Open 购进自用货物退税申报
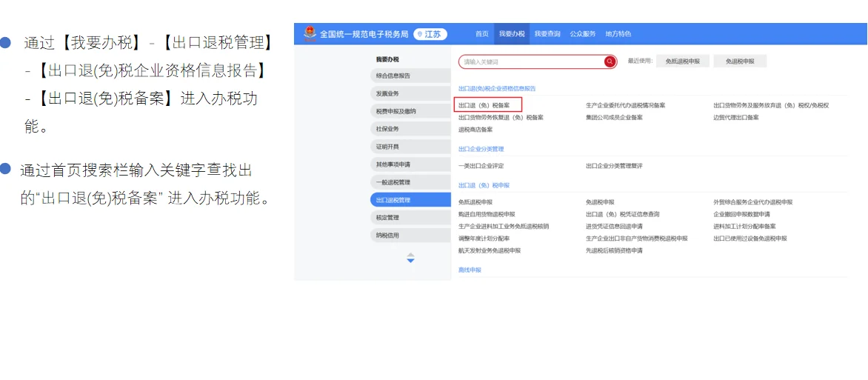 487,214
